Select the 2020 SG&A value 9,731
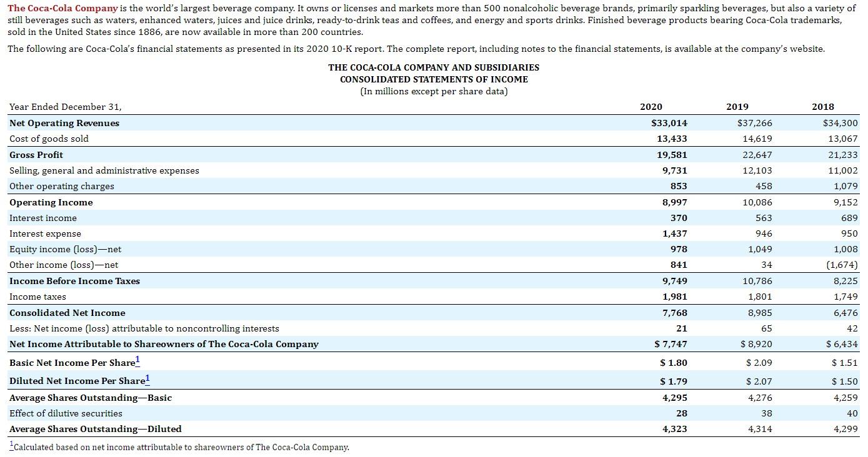This screenshot has height=457, width=868. [x=675, y=170]
